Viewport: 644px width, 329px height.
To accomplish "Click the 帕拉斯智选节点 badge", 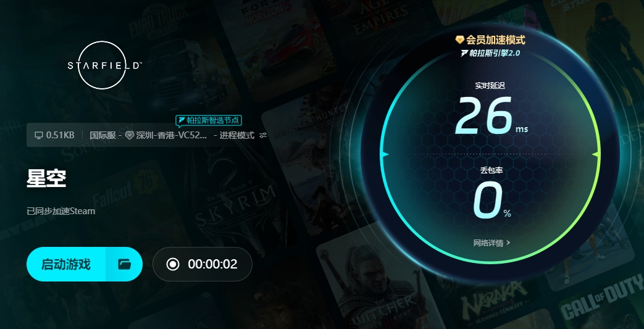I will click(x=209, y=120).
